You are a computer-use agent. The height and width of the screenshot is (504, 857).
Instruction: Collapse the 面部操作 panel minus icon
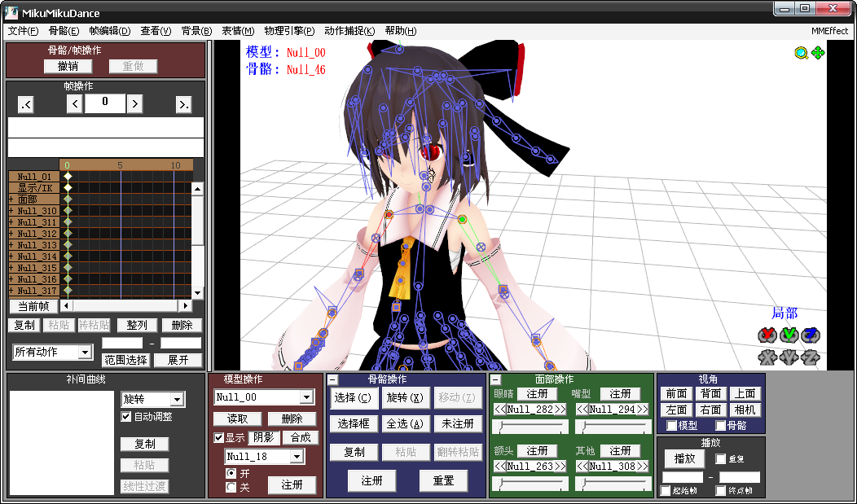click(496, 380)
